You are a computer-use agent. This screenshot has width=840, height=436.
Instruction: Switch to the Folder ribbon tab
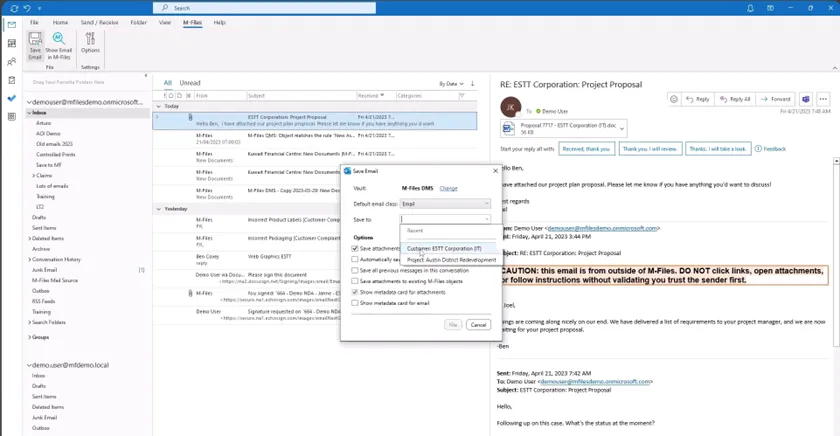click(x=138, y=22)
